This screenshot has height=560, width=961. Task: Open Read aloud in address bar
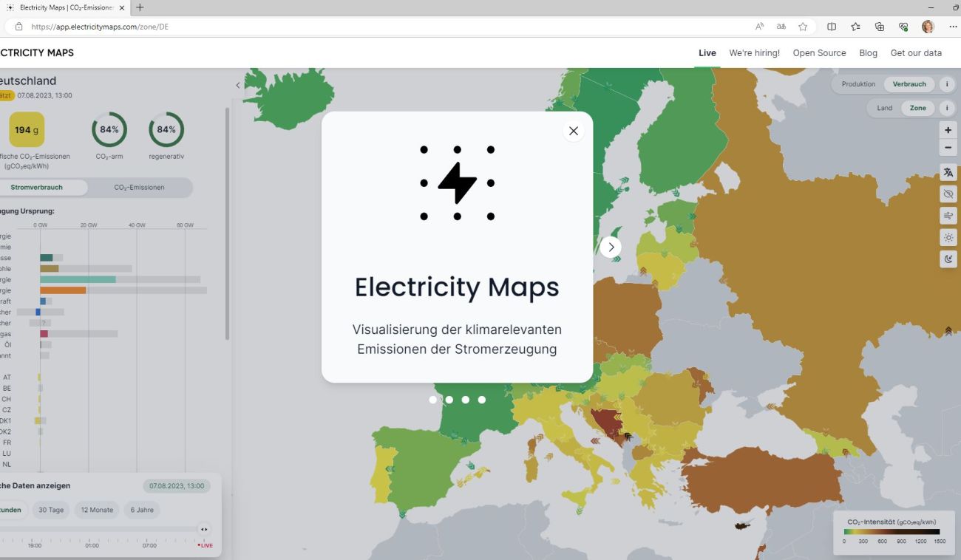click(759, 27)
